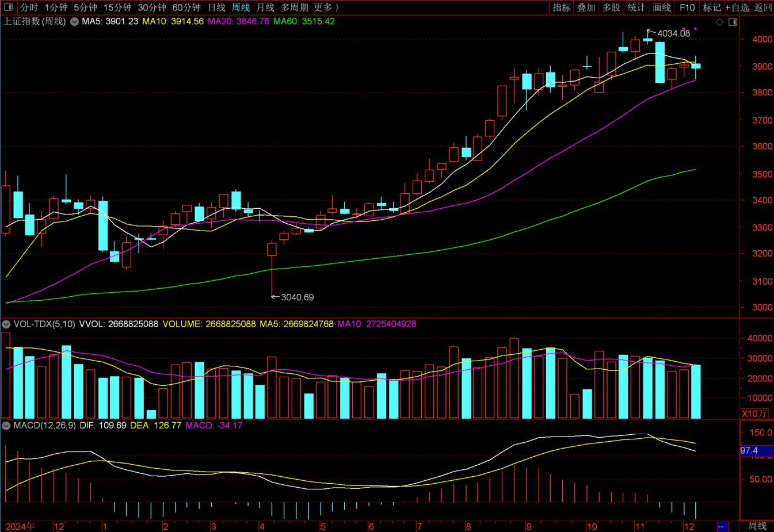This screenshot has height=532, width=774.
Task: Open the VOL-TDX indicator dropdown arrow
Action: (x=6, y=324)
